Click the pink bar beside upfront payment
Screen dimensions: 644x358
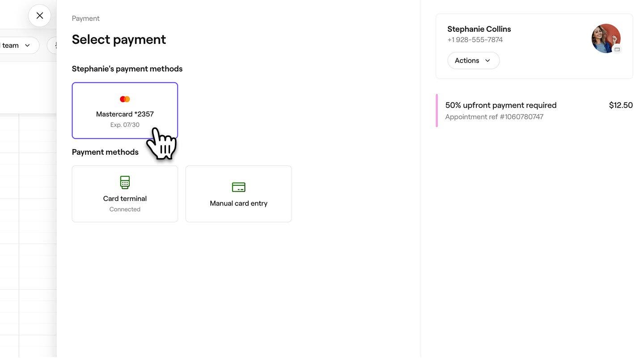tap(437, 111)
